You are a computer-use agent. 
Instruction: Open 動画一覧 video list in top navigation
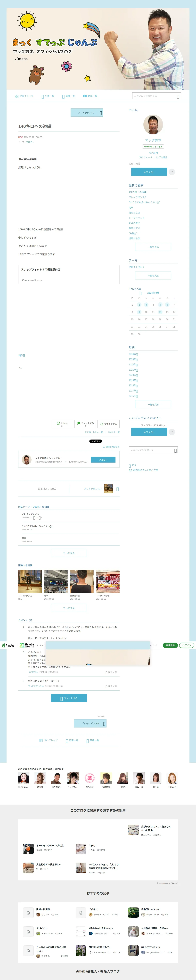[90, 96]
